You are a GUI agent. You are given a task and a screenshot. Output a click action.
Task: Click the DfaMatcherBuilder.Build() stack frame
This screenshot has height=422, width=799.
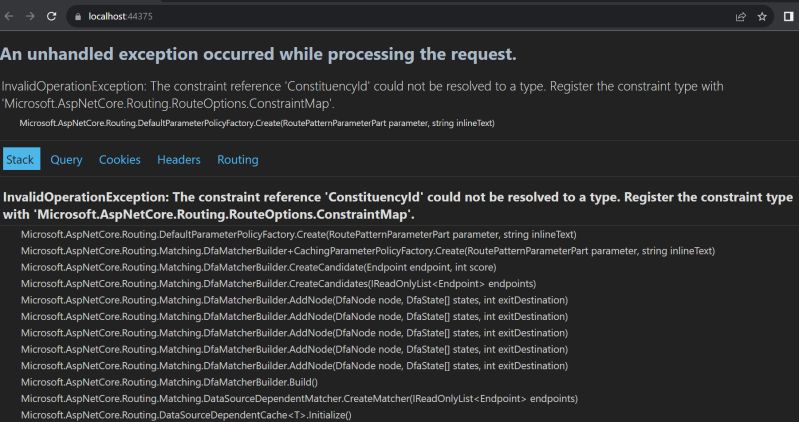pyautogui.click(x=169, y=382)
